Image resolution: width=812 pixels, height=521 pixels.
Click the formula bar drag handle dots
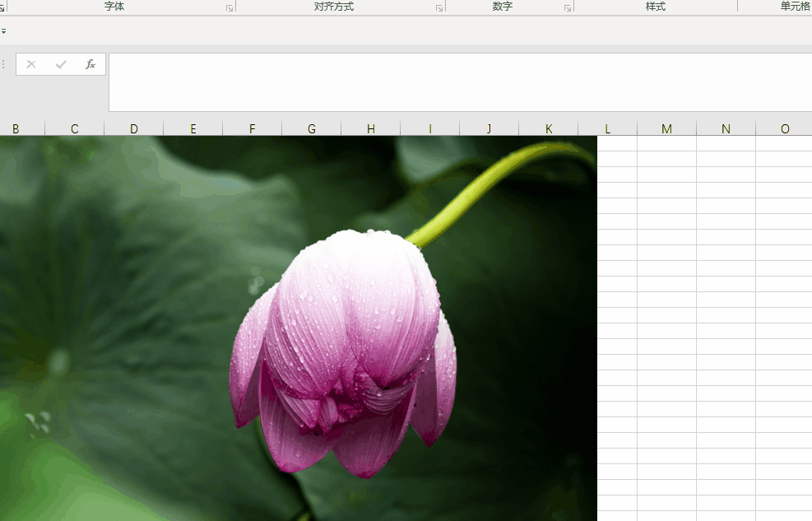3,64
